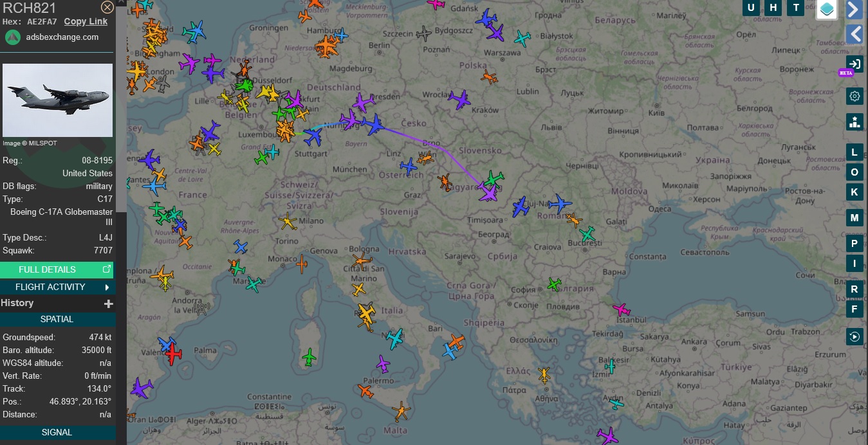Click the track value 134.0°
Viewport: 868px width, 445px height.
pos(99,388)
